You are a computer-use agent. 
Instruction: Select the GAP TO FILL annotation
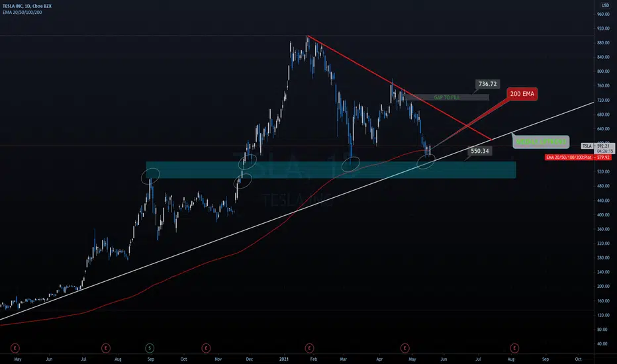[x=447, y=97]
